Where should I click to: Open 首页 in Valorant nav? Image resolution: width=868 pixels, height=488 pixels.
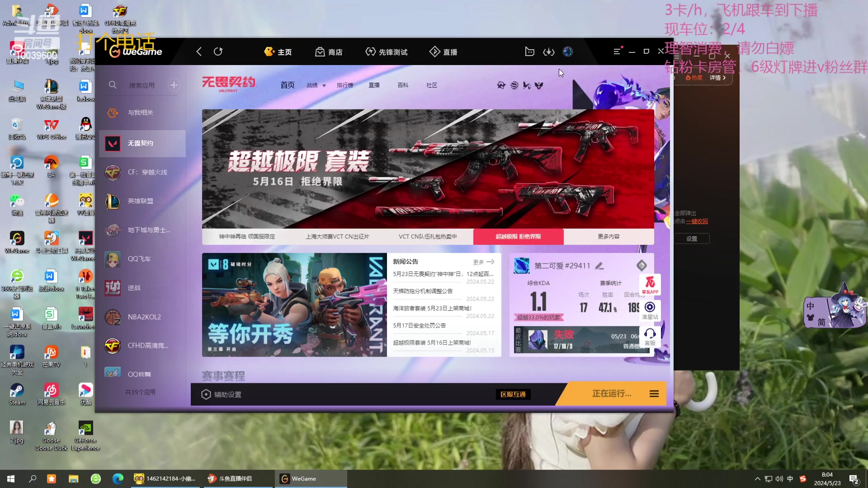pos(287,85)
